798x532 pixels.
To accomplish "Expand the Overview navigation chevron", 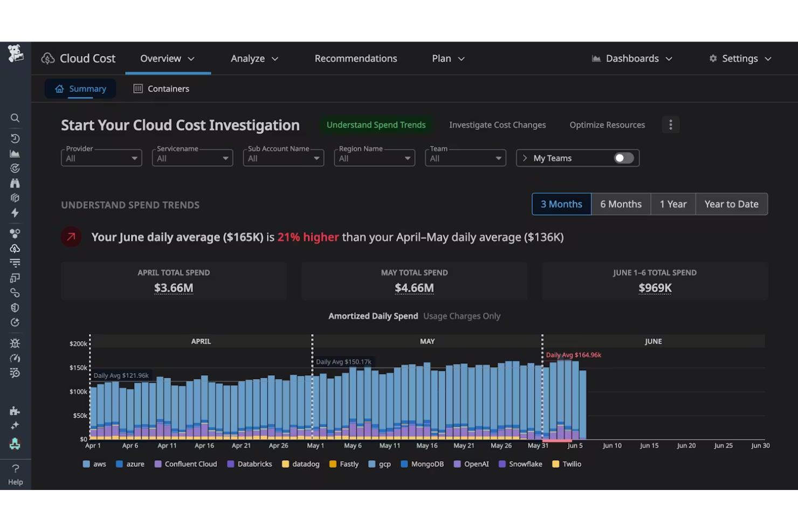I will point(192,58).
